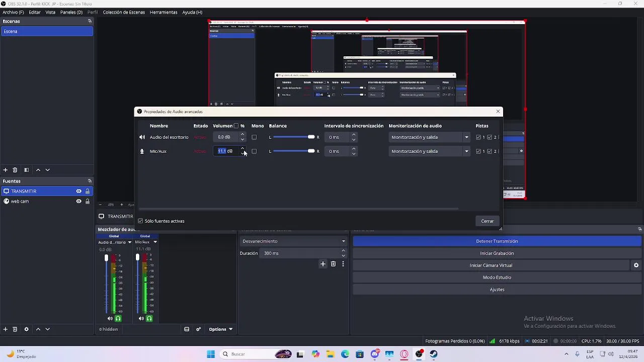The width and height of the screenshot is (644, 362).
Task: Open Archivo (F) menu
Action: (x=13, y=12)
